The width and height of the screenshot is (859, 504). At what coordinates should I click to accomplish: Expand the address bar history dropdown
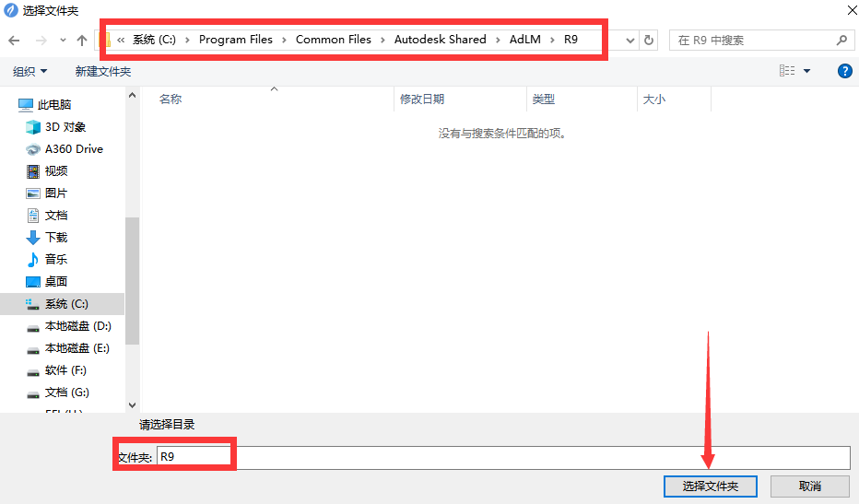pyautogui.click(x=630, y=41)
